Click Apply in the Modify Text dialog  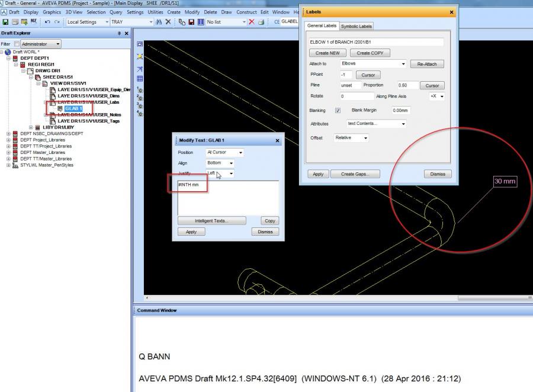click(x=191, y=232)
